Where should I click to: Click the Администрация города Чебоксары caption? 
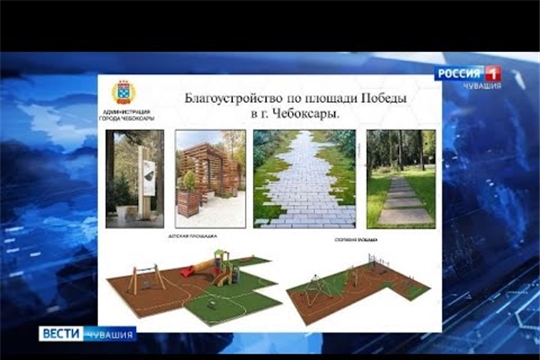pos(127,115)
